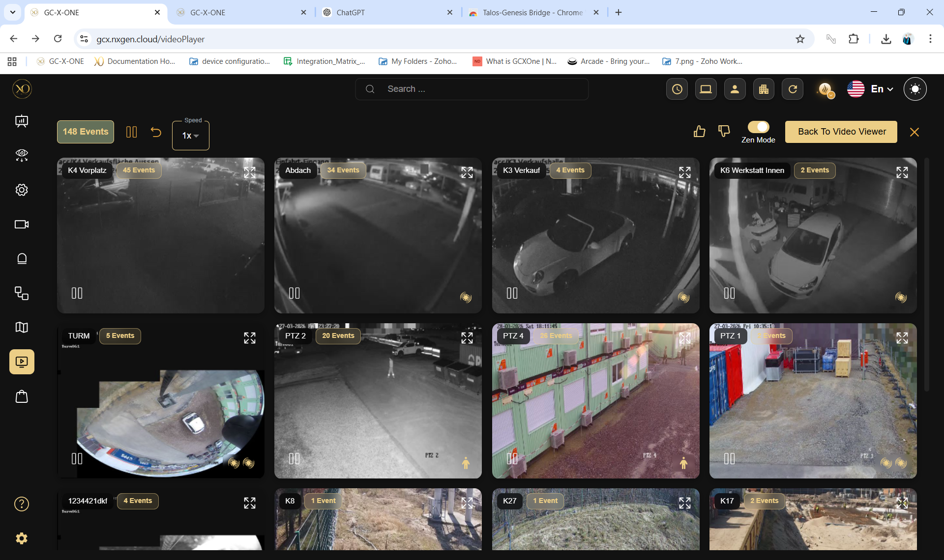Select the video player icon in sidebar
This screenshot has height=560, width=944.
[x=22, y=362]
